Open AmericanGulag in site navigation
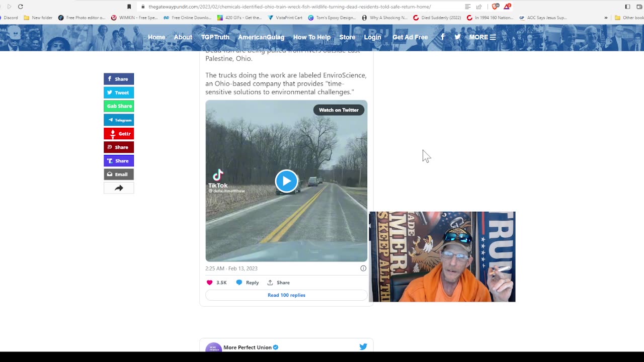The width and height of the screenshot is (644, 362). (261, 37)
